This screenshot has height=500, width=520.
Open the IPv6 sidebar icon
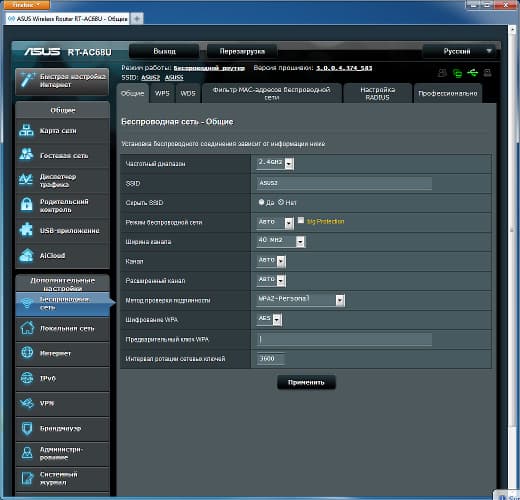click(x=27, y=378)
